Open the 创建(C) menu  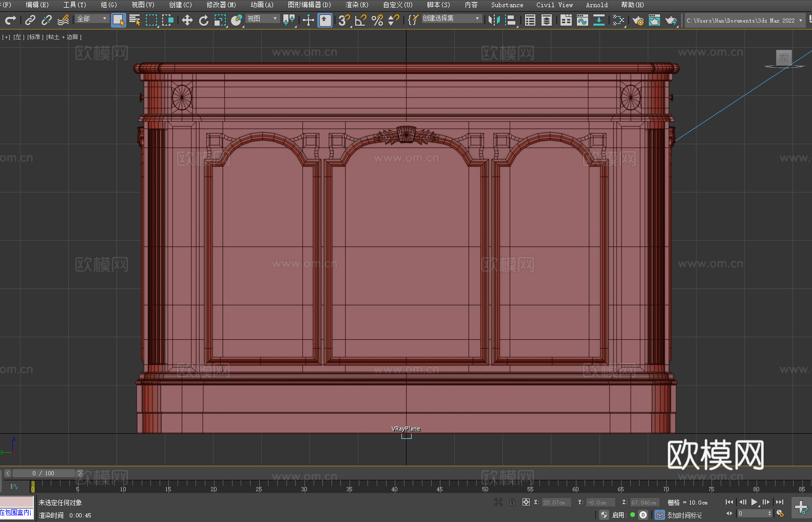(181, 5)
